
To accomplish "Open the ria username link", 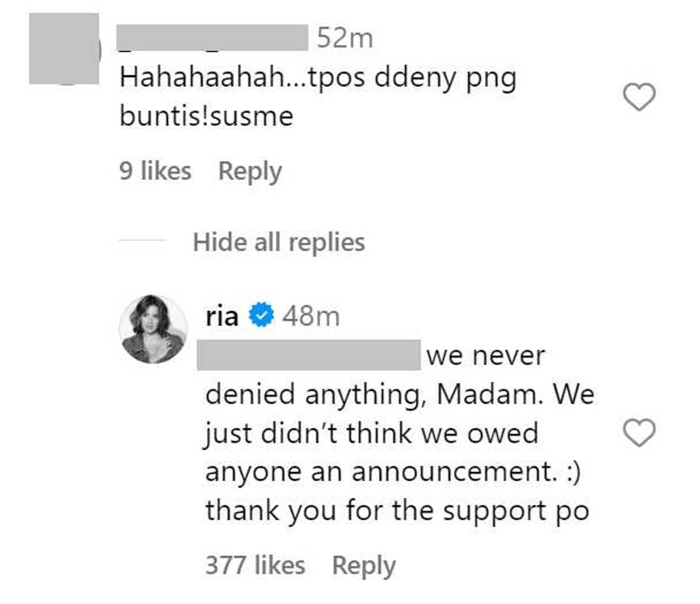I will coord(222,317).
